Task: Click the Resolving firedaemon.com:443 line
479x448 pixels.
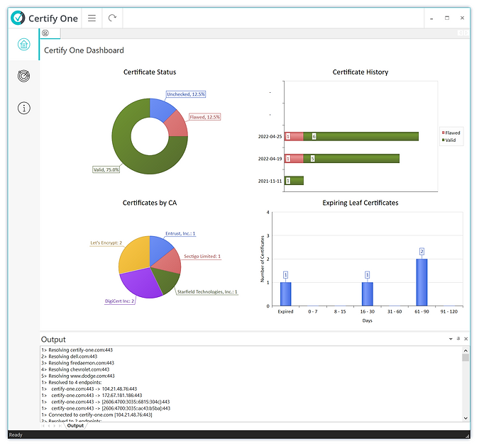Action: 77,363
